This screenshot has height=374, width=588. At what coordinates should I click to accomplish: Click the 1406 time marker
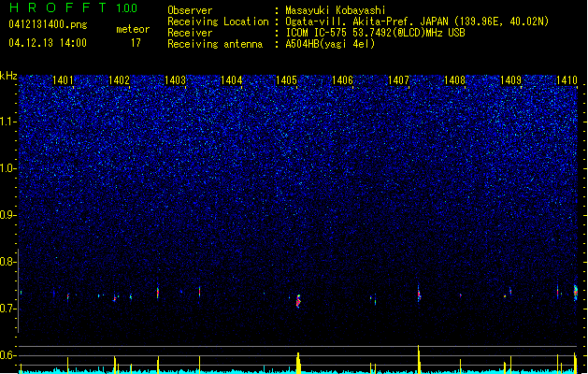click(342, 79)
